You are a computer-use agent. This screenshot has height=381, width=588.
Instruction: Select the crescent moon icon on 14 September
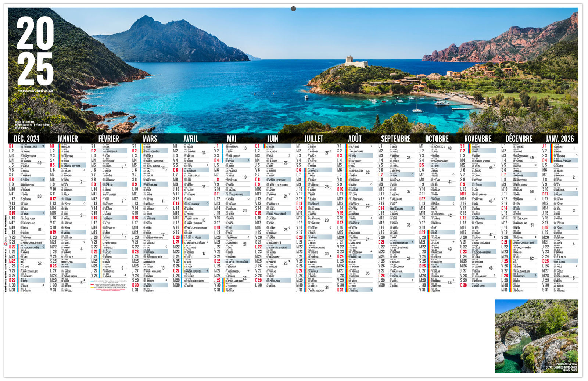tap(412, 209)
